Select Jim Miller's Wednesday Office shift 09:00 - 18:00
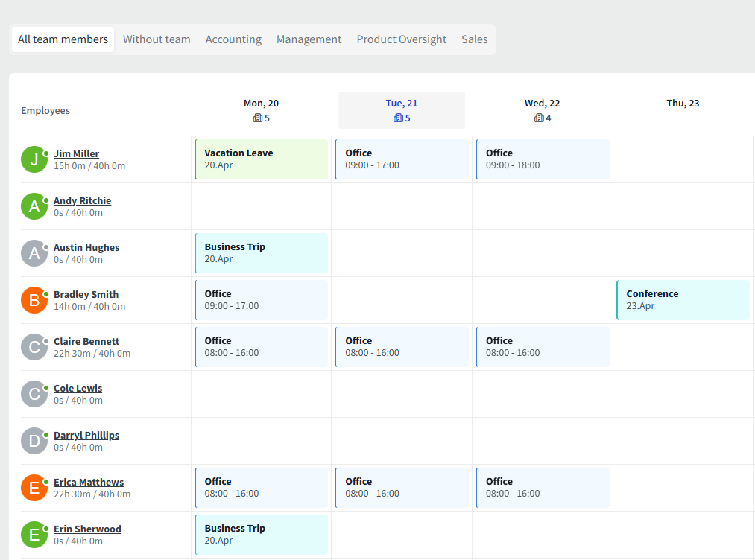 [543, 159]
